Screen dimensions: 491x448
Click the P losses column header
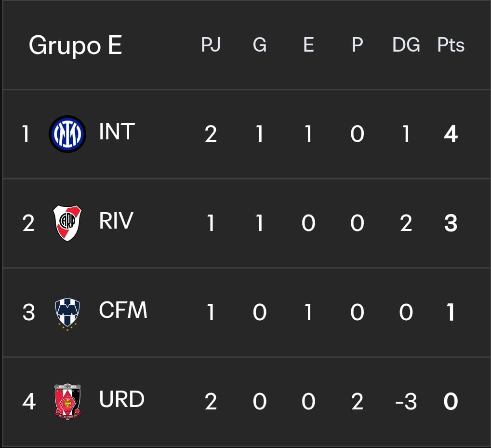[358, 45]
